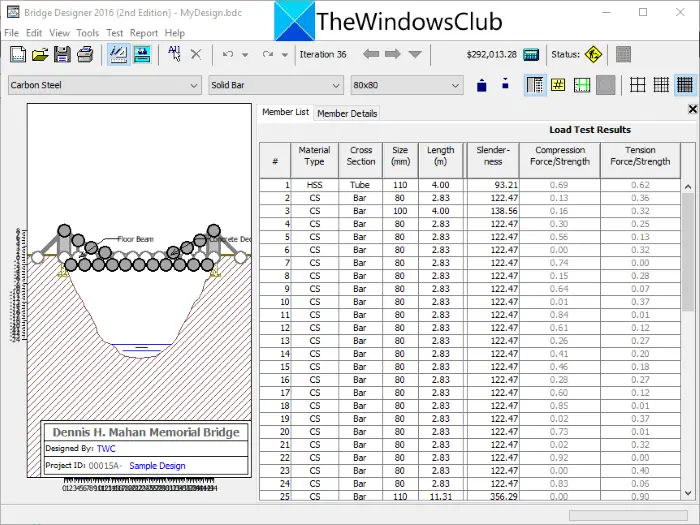The image size is (700, 525).
Task: Increase member size with large arrow icon
Action: pyautogui.click(x=482, y=85)
